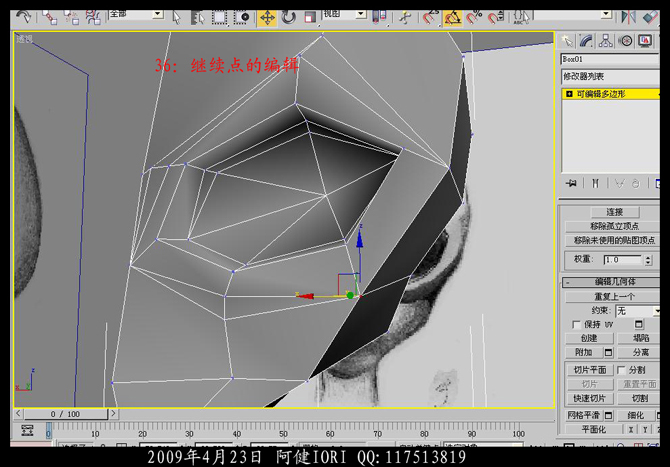Click the Edit Named Selection Sets icon

click(522, 18)
